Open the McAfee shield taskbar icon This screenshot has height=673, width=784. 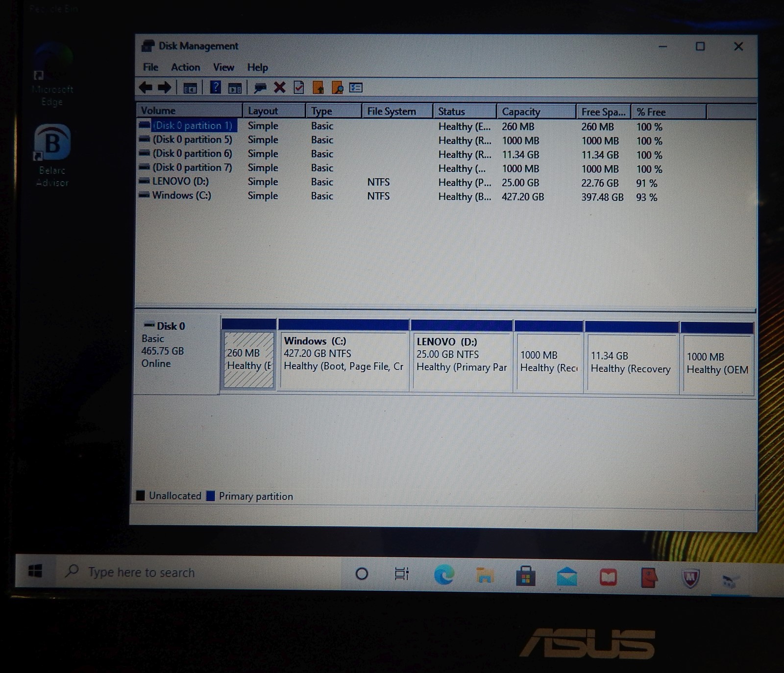690,578
